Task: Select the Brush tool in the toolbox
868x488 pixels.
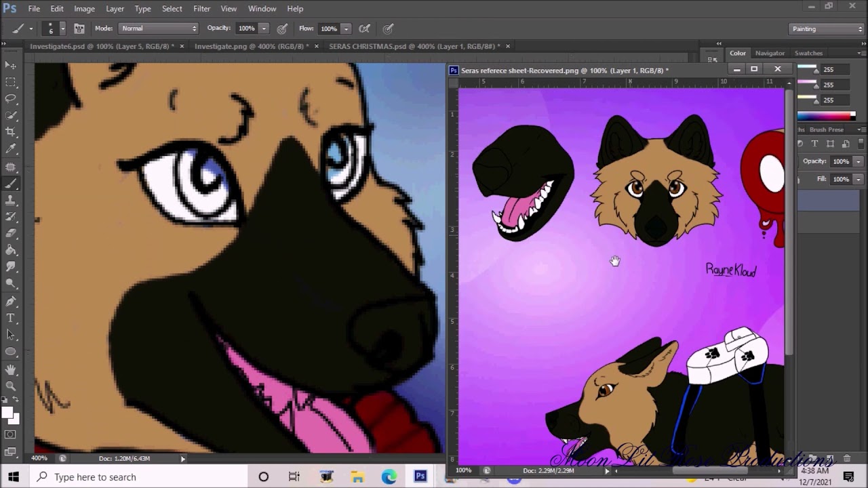Action: (11, 184)
